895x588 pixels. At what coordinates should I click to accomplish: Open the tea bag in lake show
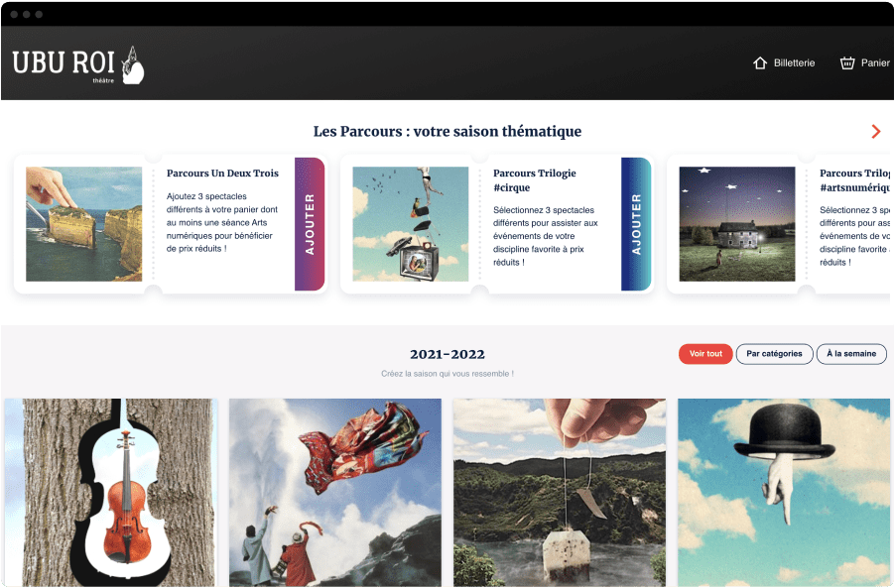[x=560, y=492]
